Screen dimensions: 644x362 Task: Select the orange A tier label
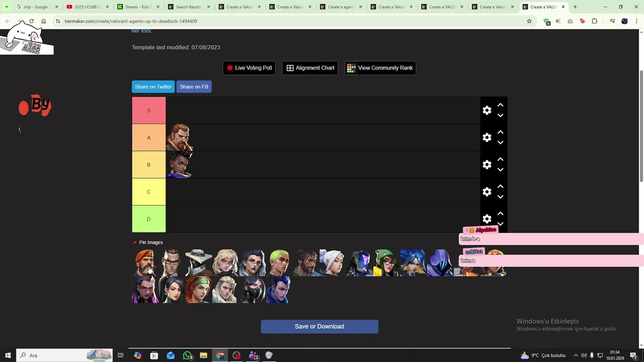148,137
